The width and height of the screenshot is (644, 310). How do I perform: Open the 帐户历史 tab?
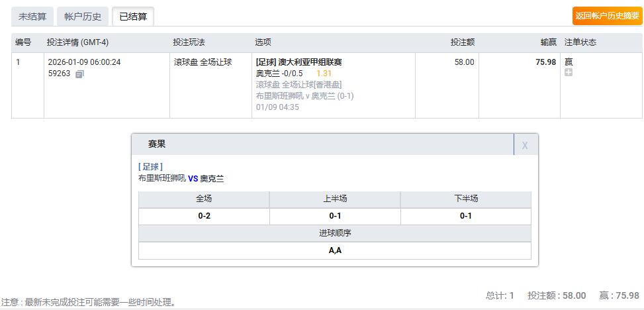pyautogui.click(x=83, y=17)
